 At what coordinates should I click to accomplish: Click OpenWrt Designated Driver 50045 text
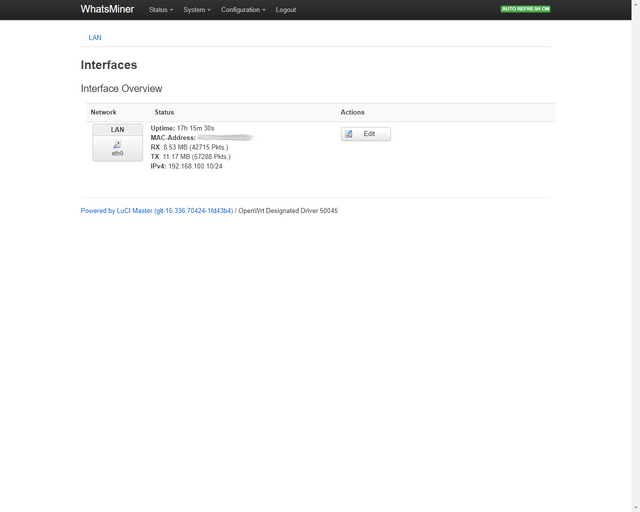click(288, 211)
